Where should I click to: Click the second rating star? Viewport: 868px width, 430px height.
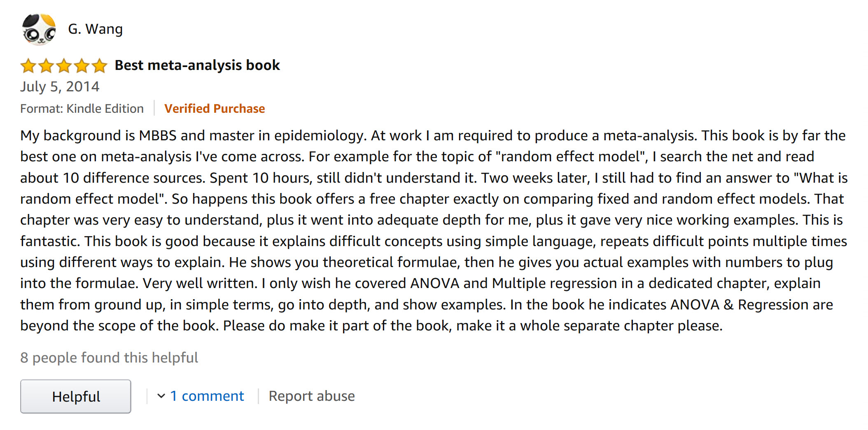pos(46,66)
